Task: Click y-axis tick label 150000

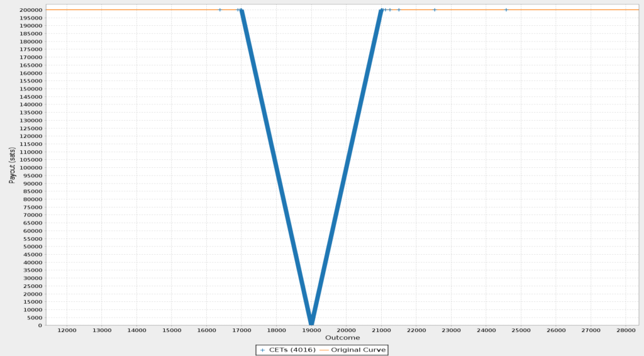Action: tap(32, 89)
